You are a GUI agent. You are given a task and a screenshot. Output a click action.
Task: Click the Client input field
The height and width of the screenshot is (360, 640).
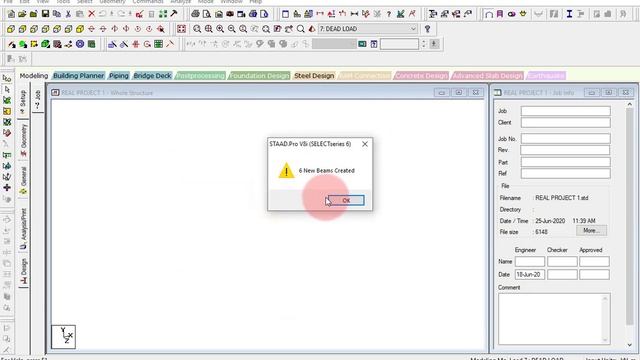pos(565,122)
